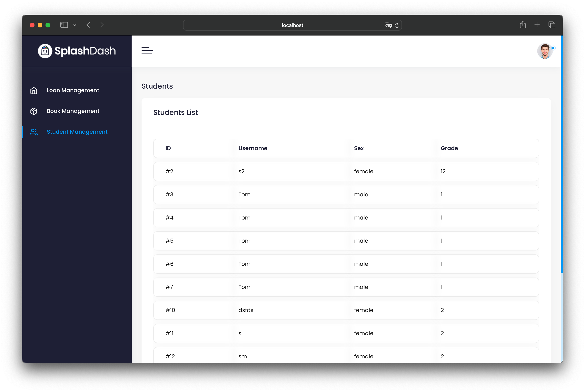Click the Loan Management home icon
Screen dimensions: 585x392
(34, 91)
